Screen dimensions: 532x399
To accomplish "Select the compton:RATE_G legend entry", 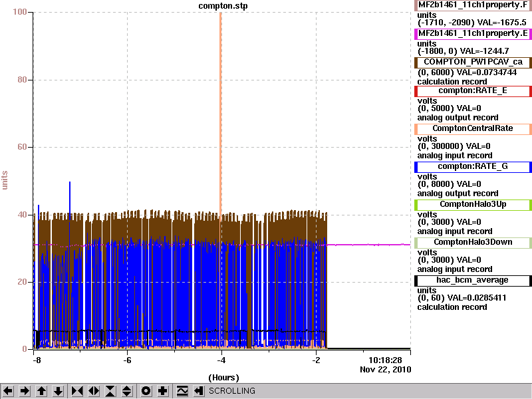I will click(x=473, y=167).
